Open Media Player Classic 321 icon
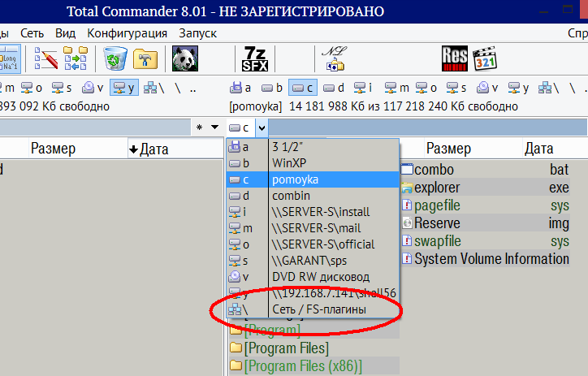 point(485,58)
